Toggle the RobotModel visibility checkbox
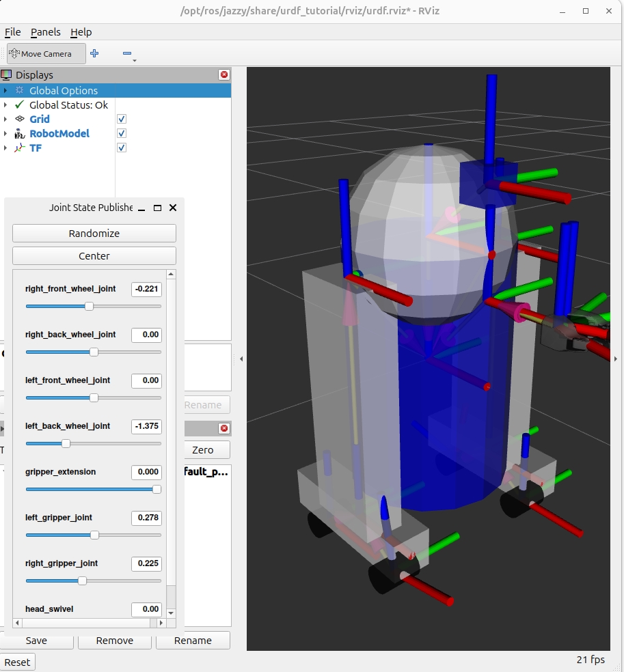Screen dimensions: 624x672 122,134
